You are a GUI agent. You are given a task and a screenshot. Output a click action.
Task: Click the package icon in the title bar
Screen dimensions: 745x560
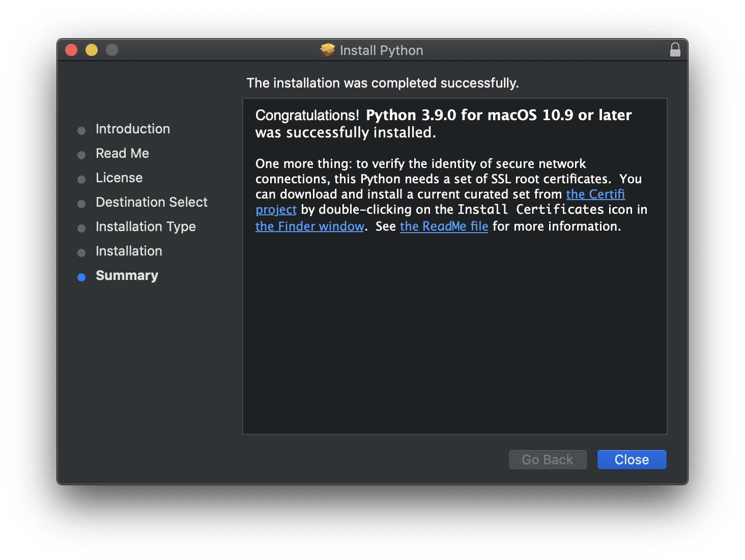pyautogui.click(x=326, y=50)
